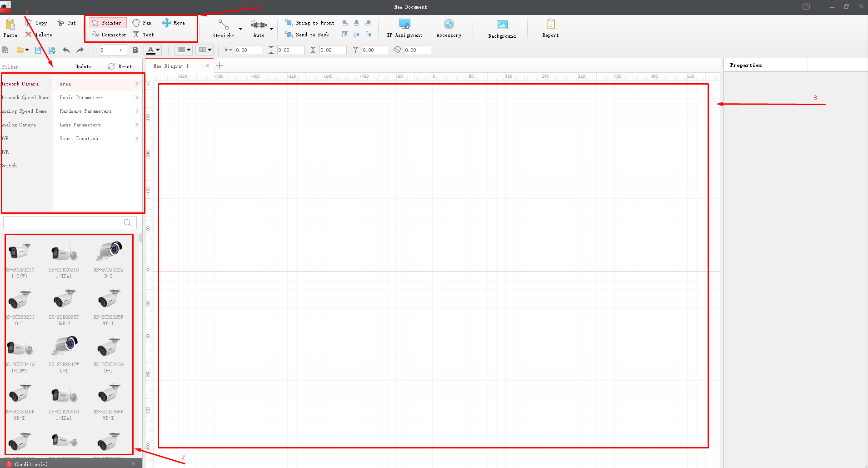The height and width of the screenshot is (468, 868).
Task: Enable the Pointer selection mode
Action: pos(108,23)
